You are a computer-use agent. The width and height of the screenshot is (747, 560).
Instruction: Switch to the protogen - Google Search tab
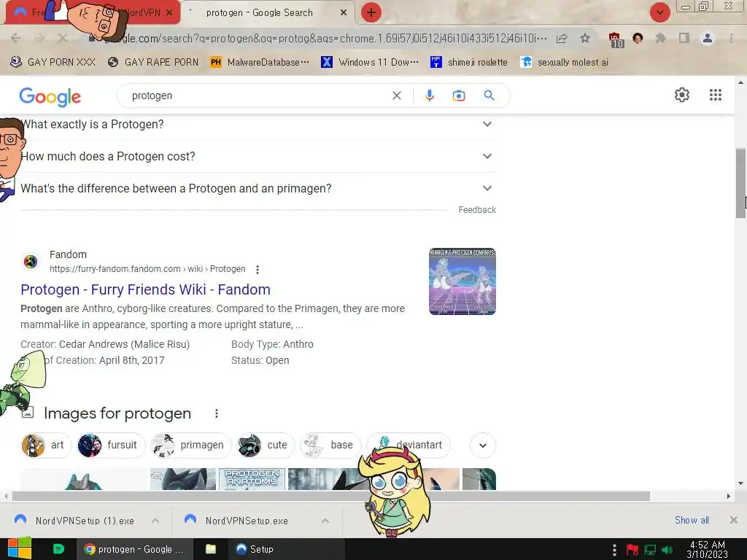[260, 13]
